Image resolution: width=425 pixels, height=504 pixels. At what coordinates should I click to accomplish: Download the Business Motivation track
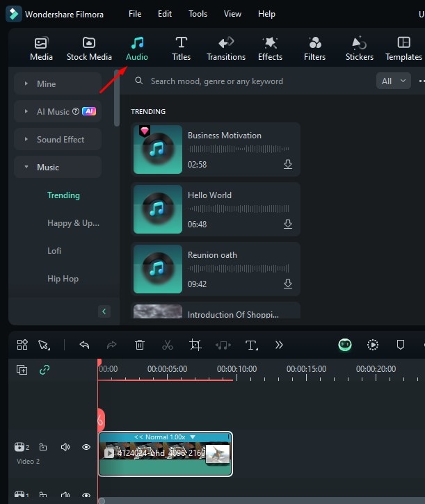pyautogui.click(x=288, y=164)
